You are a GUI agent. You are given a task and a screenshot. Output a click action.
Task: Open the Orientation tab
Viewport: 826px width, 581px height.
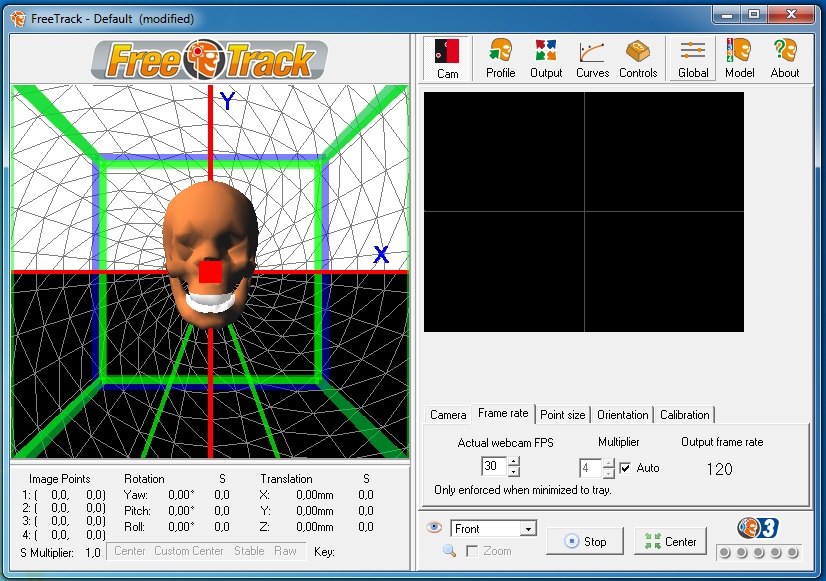(x=623, y=415)
